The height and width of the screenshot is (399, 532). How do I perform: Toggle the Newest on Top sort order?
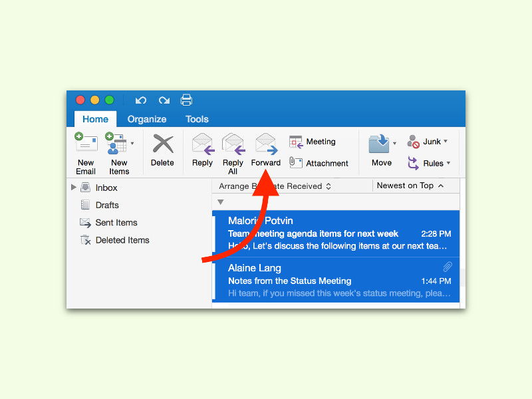pyautogui.click(x=410, y=186)
